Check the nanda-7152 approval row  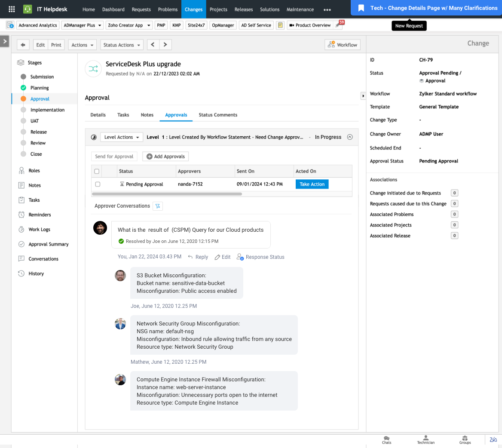[98, 184]
